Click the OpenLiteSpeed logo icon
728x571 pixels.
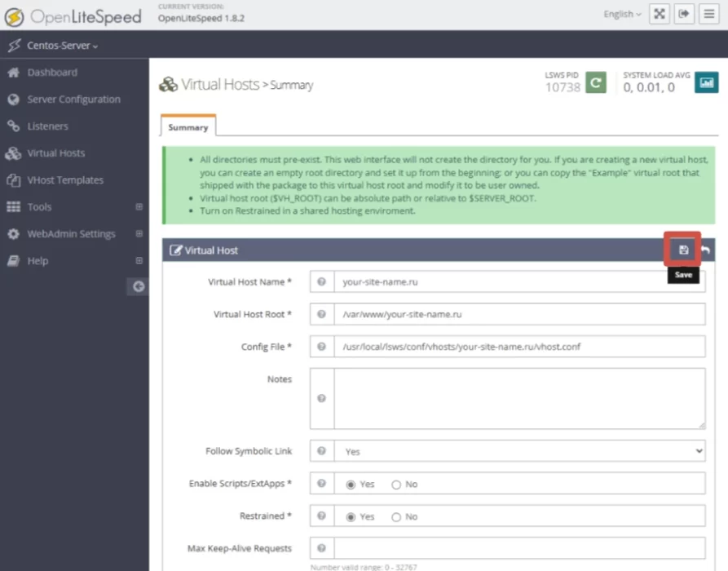pyautogui.click(x=15, y=17)
